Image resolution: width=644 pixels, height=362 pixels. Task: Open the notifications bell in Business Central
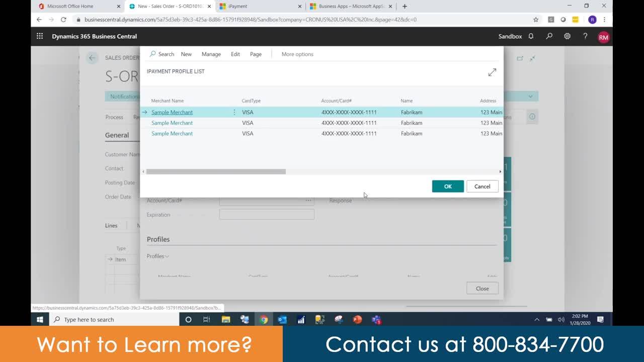click(531, 36)
